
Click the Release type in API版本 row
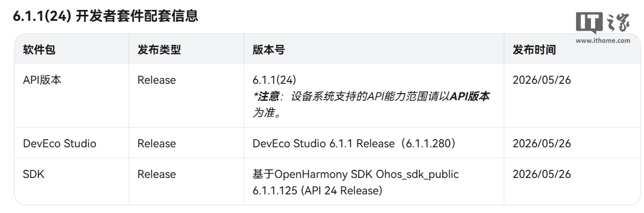(157, 79)
